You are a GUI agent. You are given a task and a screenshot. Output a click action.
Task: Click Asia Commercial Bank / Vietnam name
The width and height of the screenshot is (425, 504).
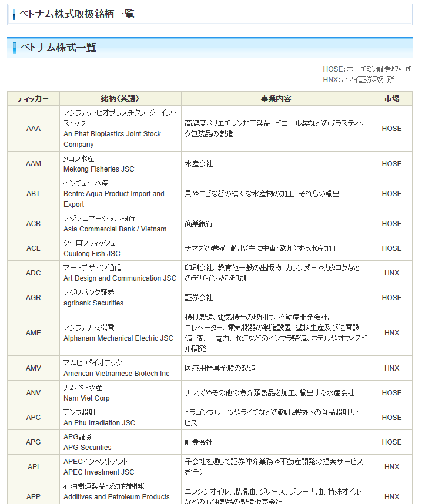pyautogui.click(x=115, y=229)
